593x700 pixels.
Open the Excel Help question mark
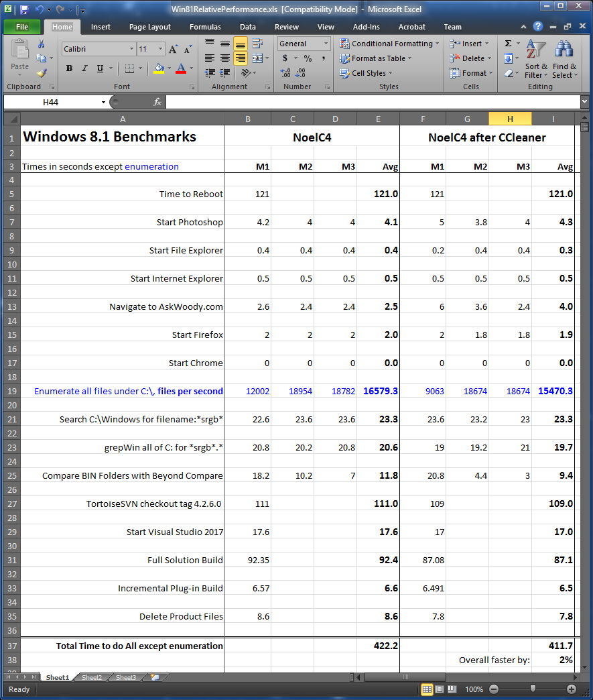click(537, 26)
